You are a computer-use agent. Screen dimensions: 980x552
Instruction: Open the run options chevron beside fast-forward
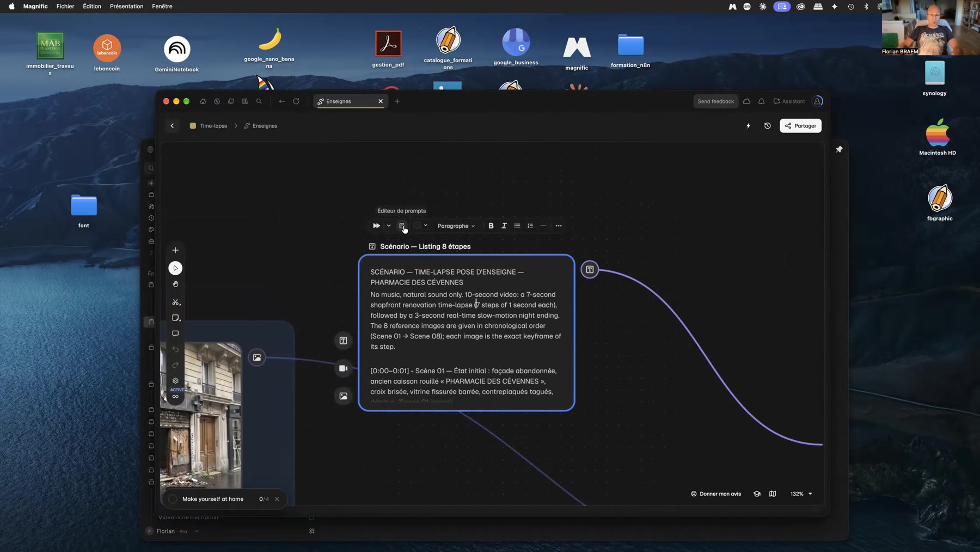(389, 226)
